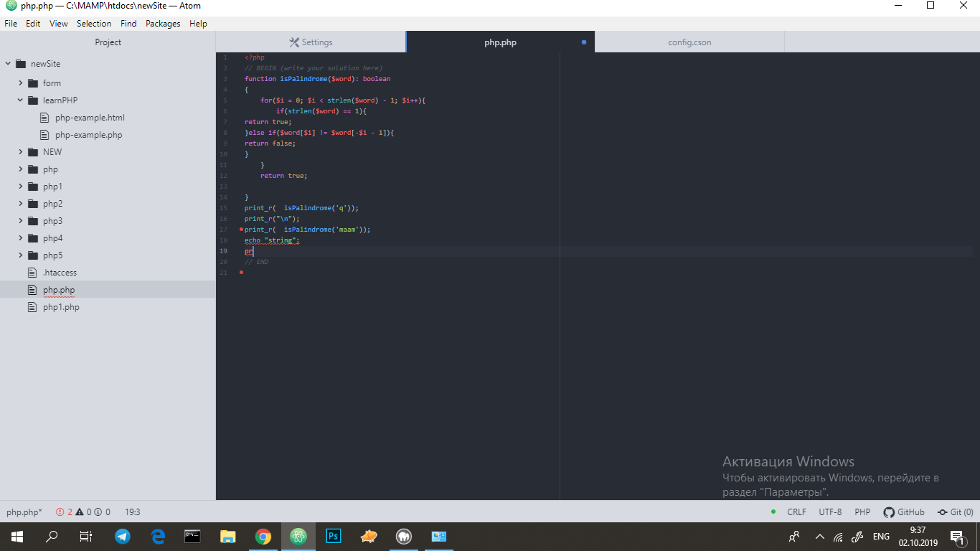The width and height of the screenshot is (980, 551).
Task: Expand the php folder chevron
Action: click(21, 169)
